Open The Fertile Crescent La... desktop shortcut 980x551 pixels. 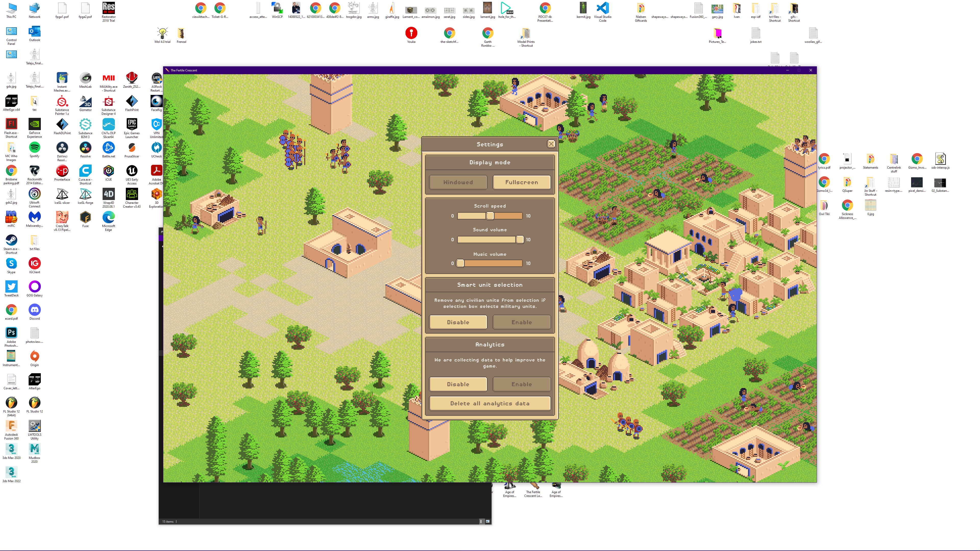[533, 490]
